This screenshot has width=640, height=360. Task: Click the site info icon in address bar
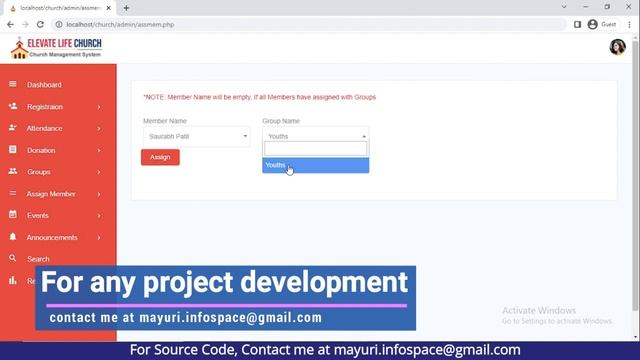(x=59, y=24)
